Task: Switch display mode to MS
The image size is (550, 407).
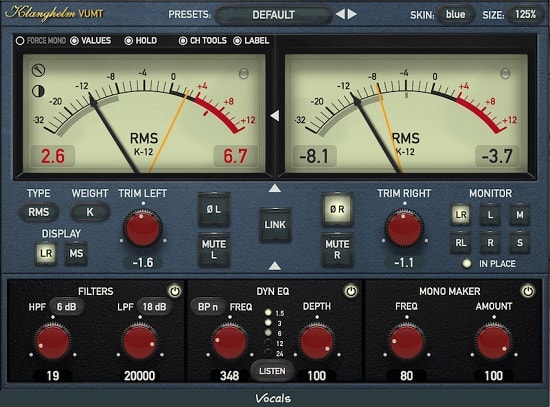Action: (76, 253)
